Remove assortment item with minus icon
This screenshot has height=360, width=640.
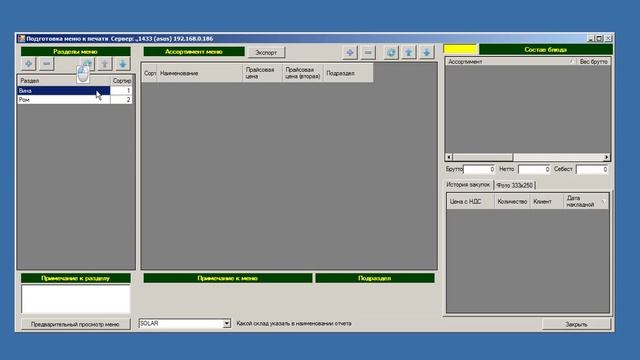368,53
